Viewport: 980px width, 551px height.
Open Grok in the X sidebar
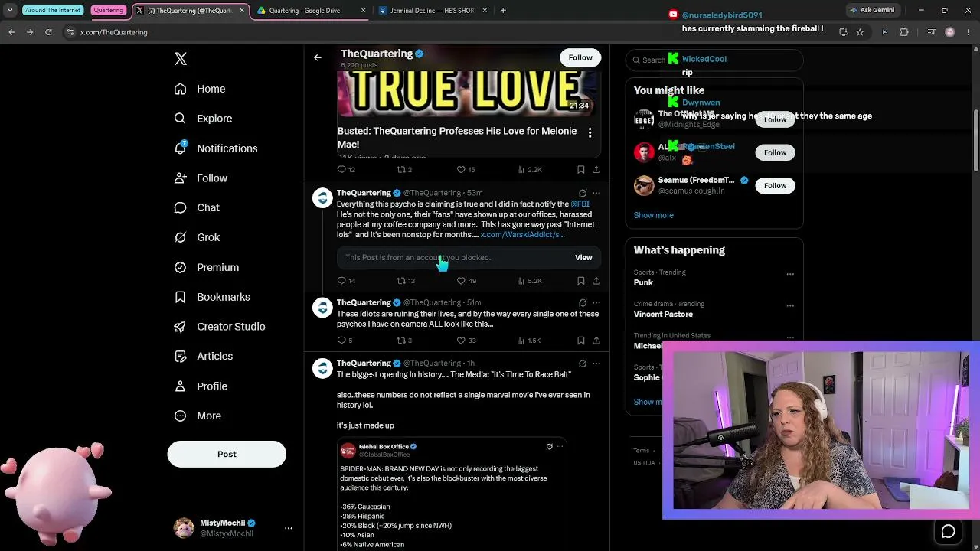(x=197, y=237)
